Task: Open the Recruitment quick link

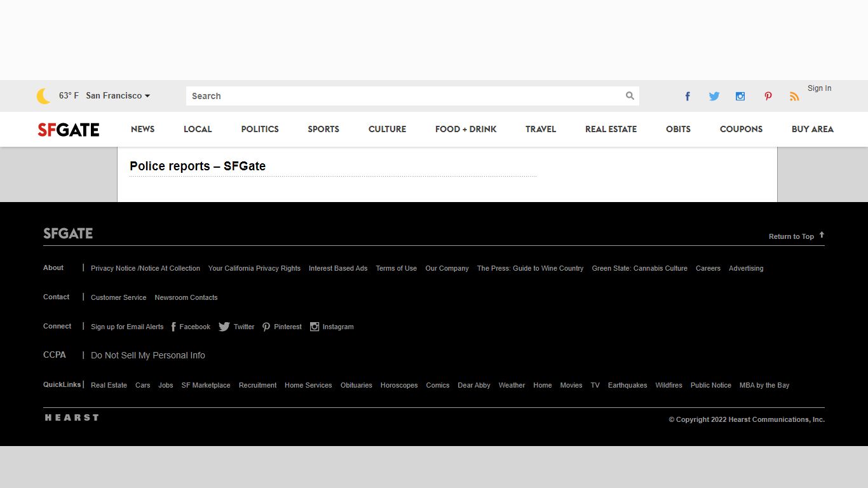Action: coord(257,385)
